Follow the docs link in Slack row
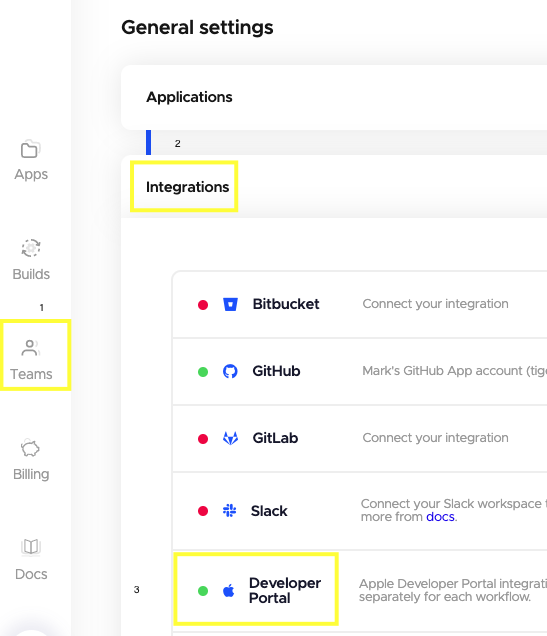Image resolution: width=547 pixels, height=636 pixels. tap(440, 517)
